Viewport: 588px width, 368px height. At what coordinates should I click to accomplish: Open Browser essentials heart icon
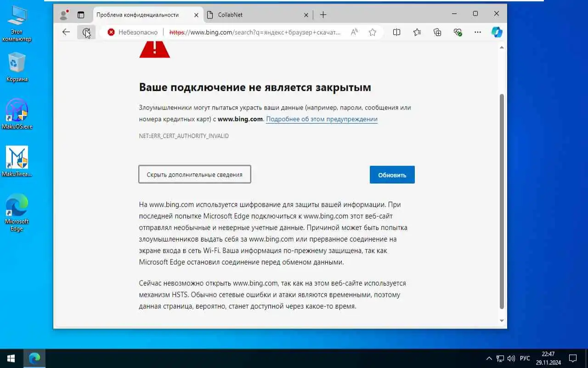pyautogui.click(x=458, y=32)
